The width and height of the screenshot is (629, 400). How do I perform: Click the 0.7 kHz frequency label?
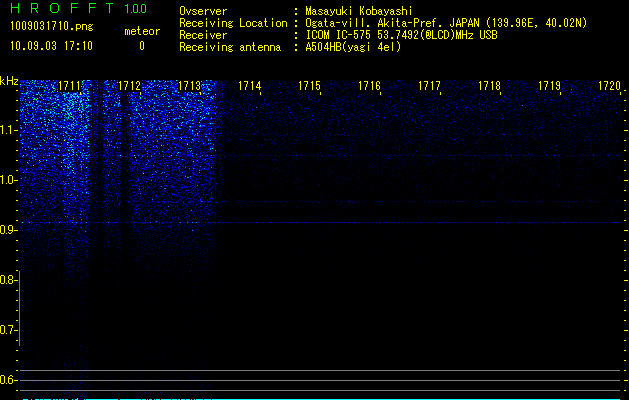coord(7,330)
